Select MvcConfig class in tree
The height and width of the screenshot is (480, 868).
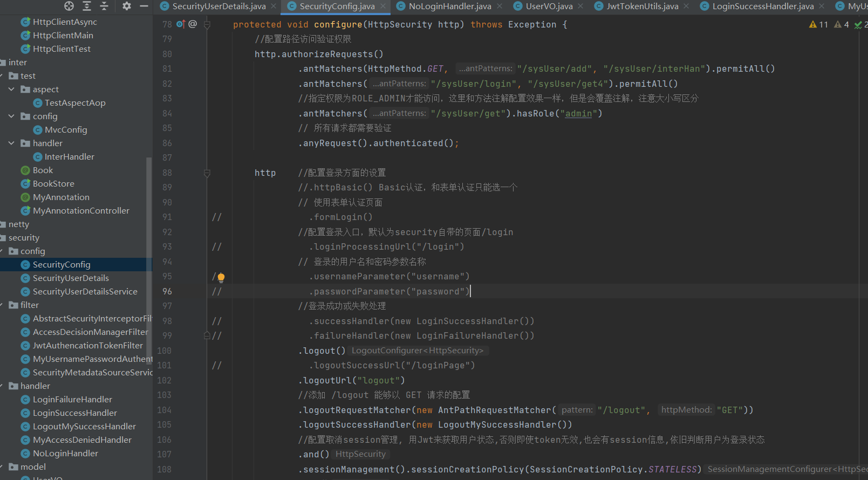pos(66,130)
